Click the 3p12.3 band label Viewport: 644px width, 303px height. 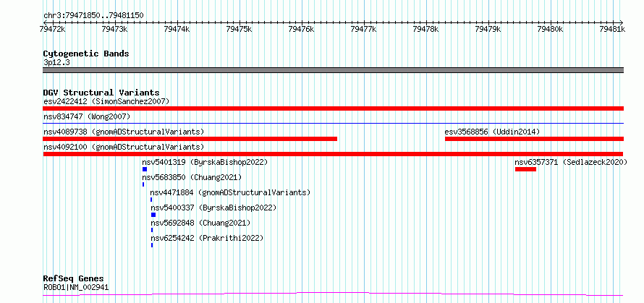56,62
